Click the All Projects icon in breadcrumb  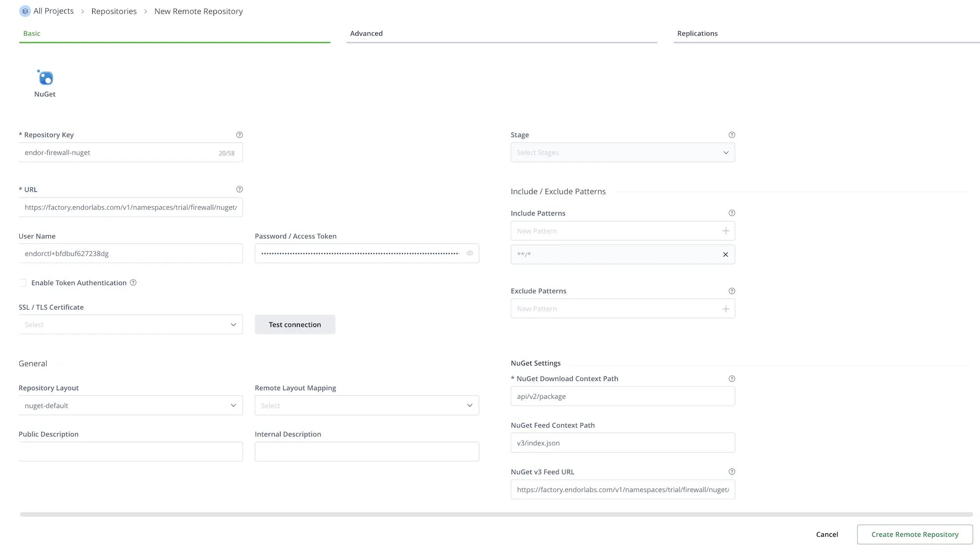coord(25,11)
